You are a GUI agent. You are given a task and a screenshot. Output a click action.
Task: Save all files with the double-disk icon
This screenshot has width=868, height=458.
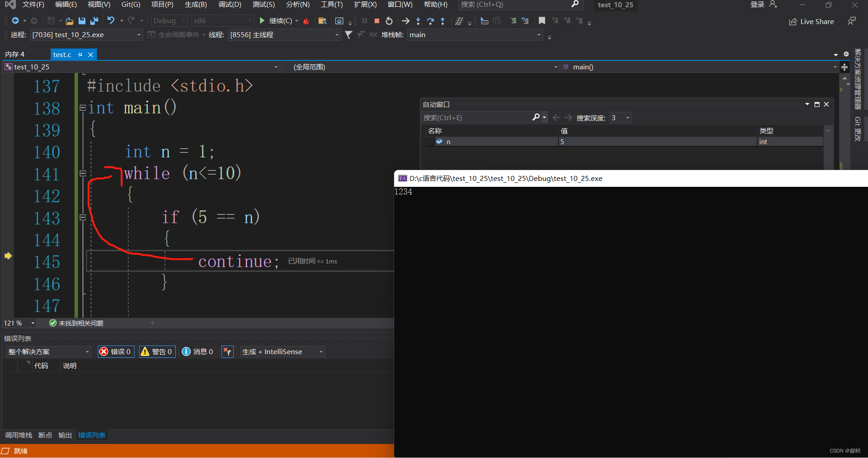tap(94, 21)
